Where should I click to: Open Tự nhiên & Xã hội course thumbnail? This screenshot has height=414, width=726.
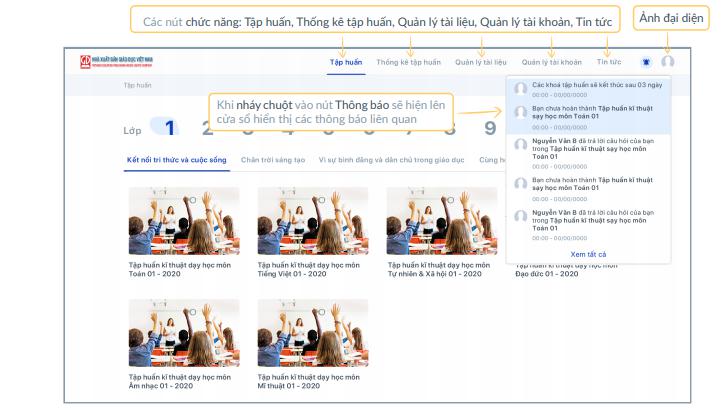tap(442, 221)
